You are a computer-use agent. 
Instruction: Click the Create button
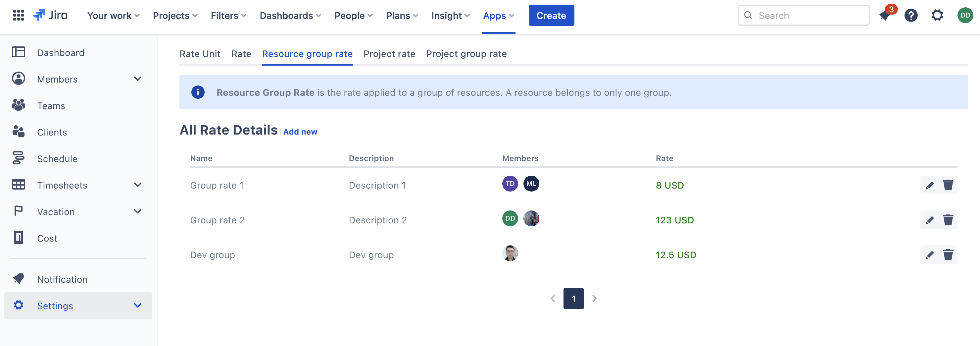pyautogui.click(x=551, y=15)
